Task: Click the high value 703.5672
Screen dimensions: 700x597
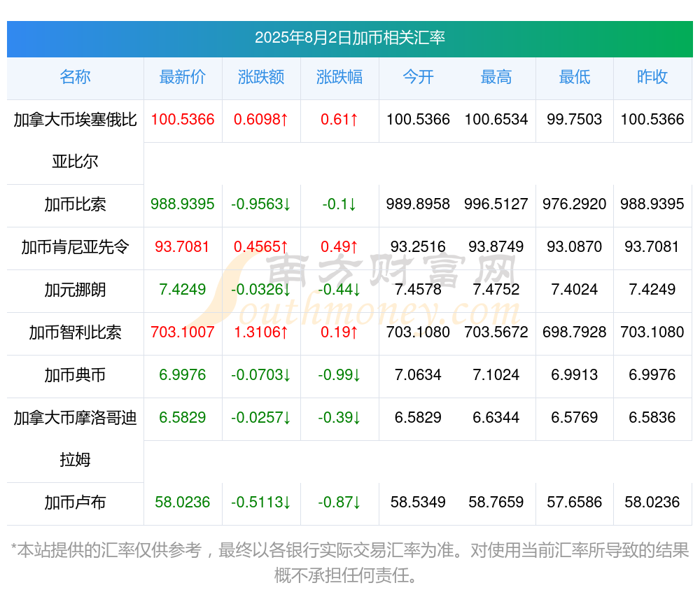Action: click(x=496, y=332)
